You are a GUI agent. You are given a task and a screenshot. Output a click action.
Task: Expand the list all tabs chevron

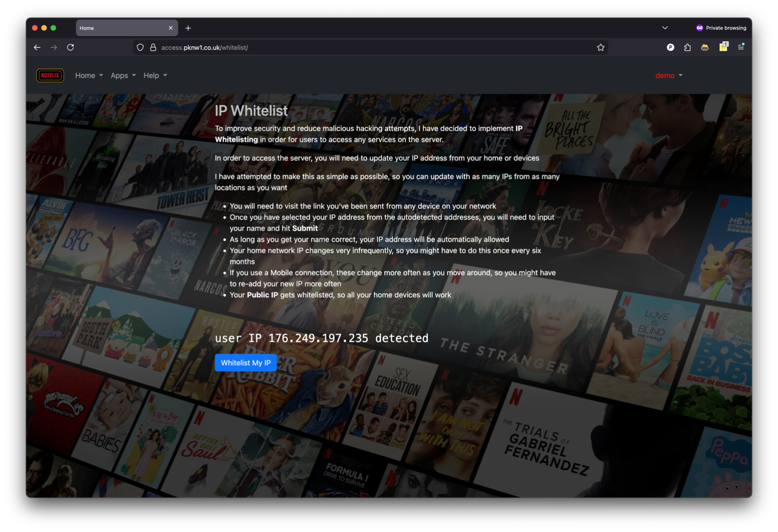click(665, 28)
